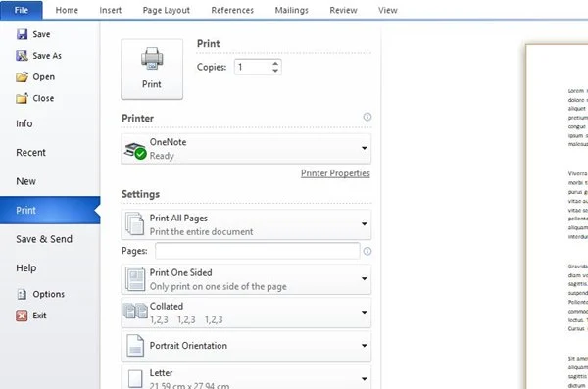This screenshot has height=389, width=588.
Task: Select Print in the backstage menu
Action: [50, 210]
